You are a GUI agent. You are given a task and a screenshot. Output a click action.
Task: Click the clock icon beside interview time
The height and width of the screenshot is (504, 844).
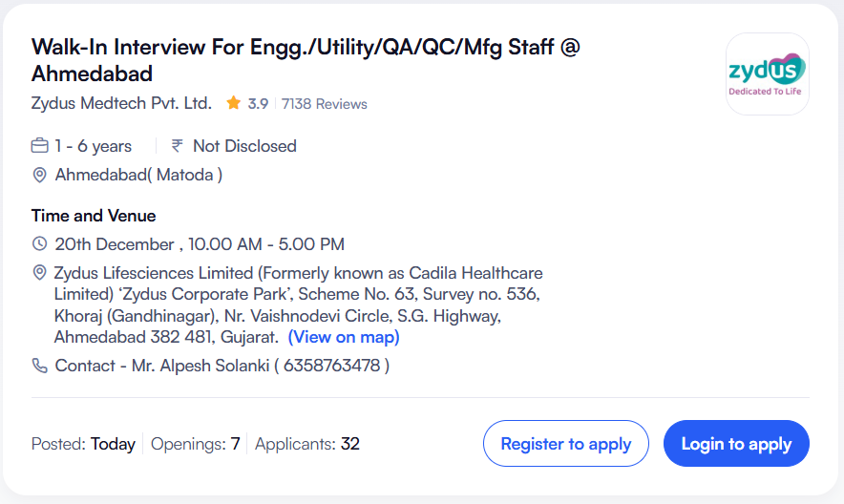39,244
